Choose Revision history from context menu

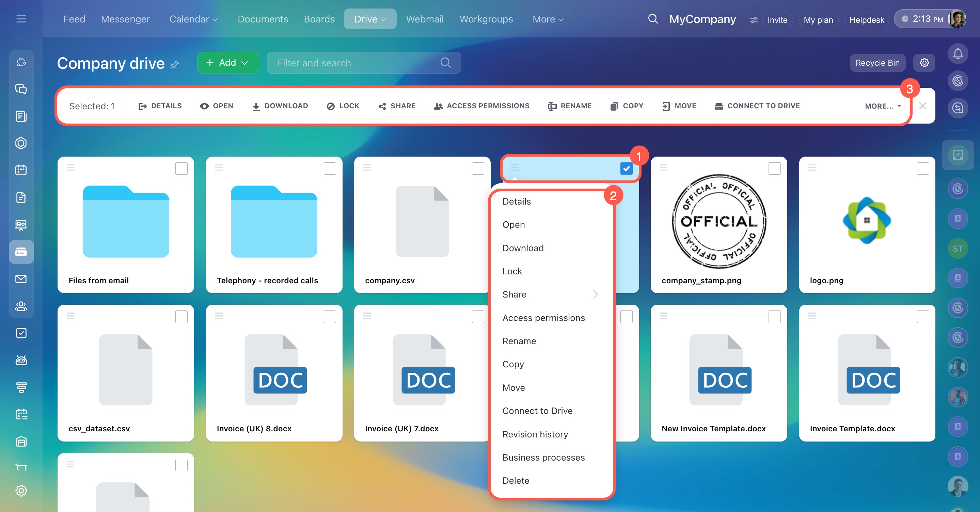click(535, 434)
